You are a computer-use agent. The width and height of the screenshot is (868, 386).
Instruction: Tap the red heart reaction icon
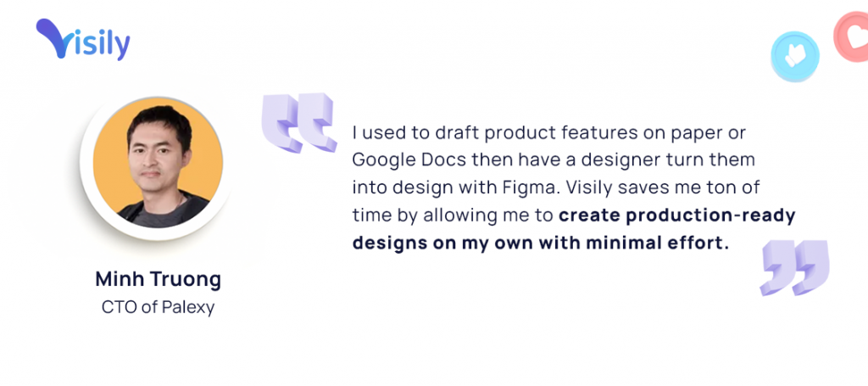tap(853, 36)
